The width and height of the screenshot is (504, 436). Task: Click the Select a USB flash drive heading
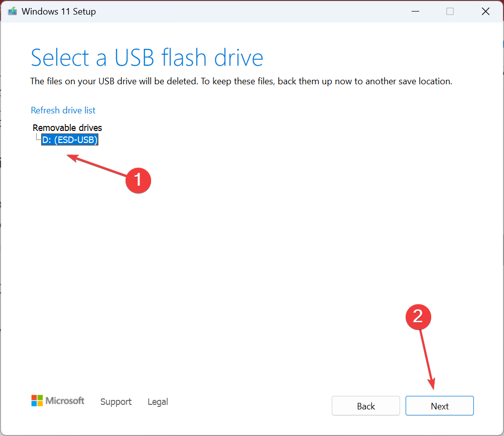(x=147, y=57)
